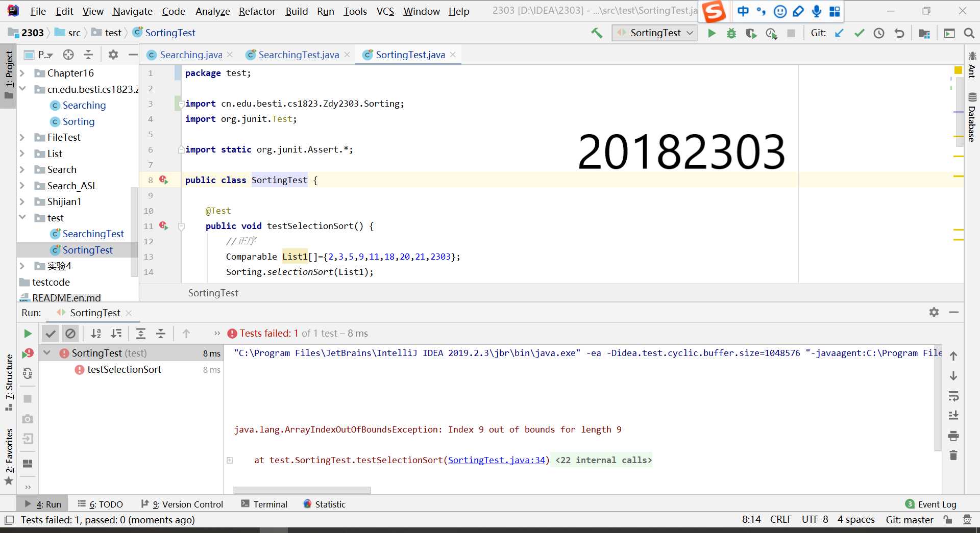Expand 22 internal calls in stack trace
980x533 pixels.
(603, 460)
